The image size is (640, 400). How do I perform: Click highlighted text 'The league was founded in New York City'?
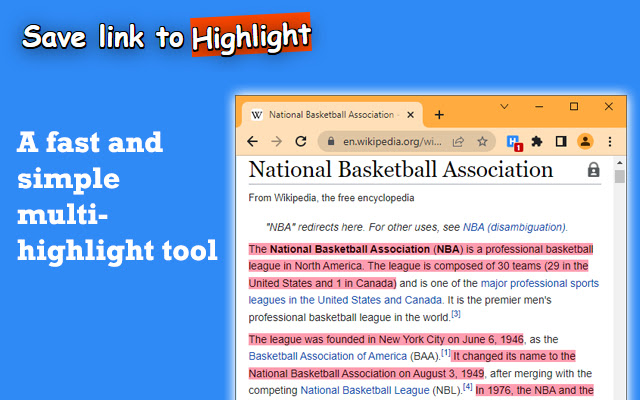click(x=347, y=339)
